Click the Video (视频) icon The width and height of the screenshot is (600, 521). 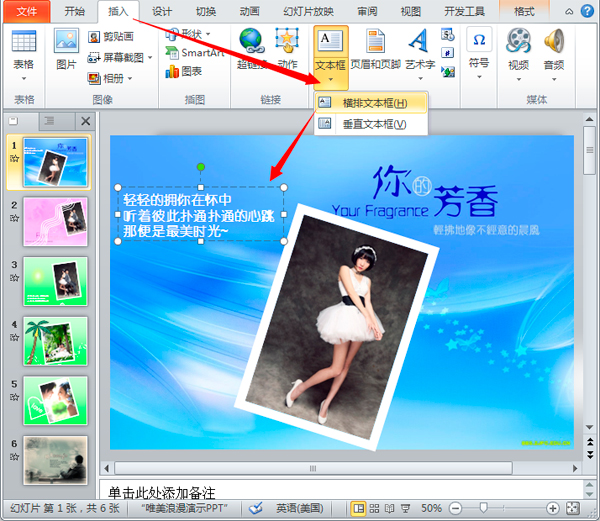click(x=518, y=40)
